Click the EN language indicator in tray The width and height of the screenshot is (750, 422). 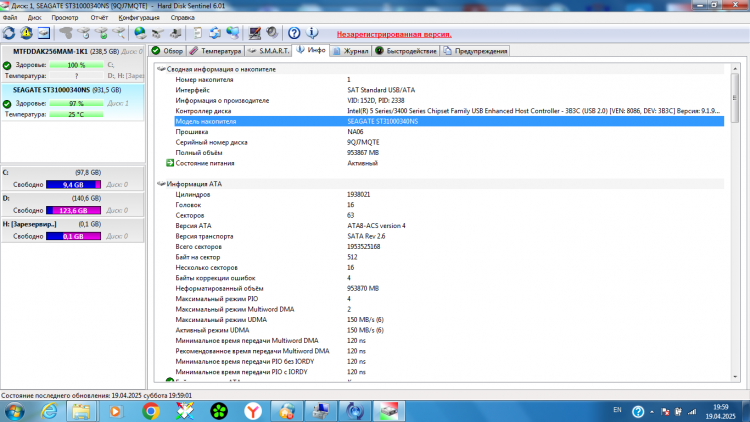coord(617,410)
